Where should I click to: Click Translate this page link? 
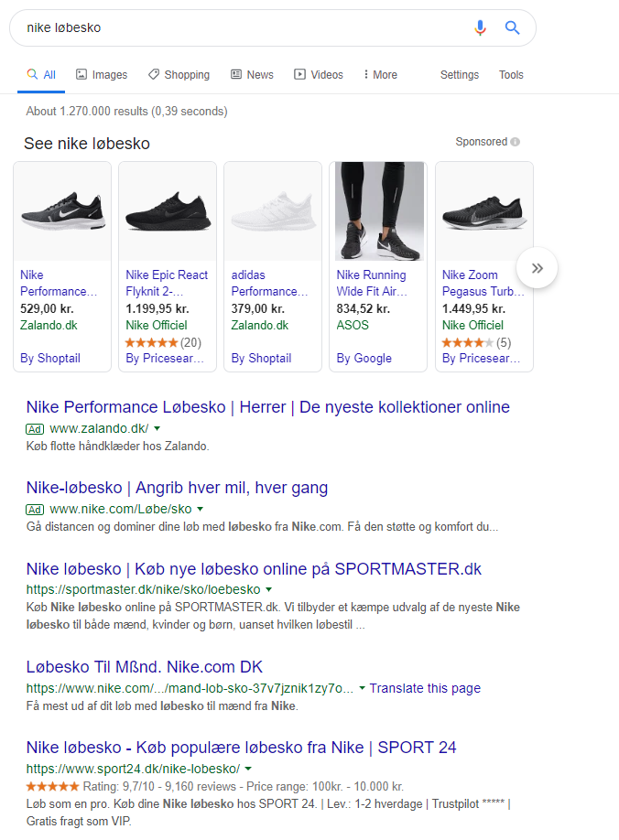[425, 688]
